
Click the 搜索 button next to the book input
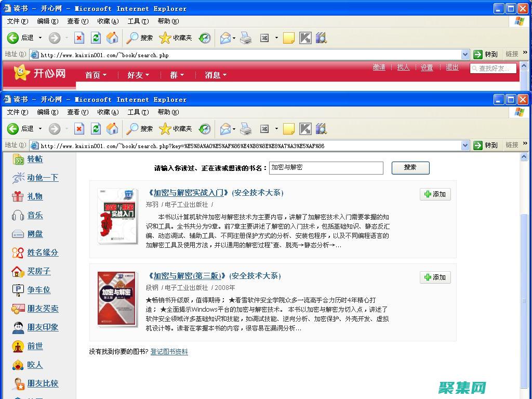point(410,168)
